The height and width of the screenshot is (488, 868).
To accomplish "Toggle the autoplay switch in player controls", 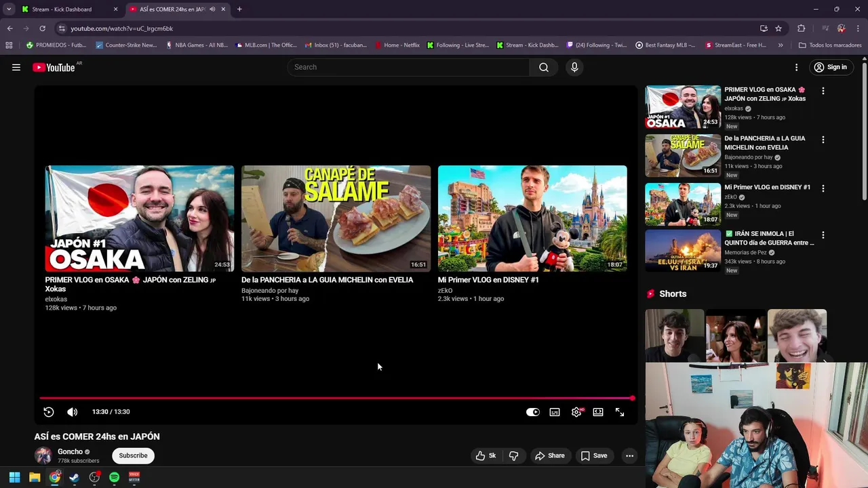I will point(533,411).
